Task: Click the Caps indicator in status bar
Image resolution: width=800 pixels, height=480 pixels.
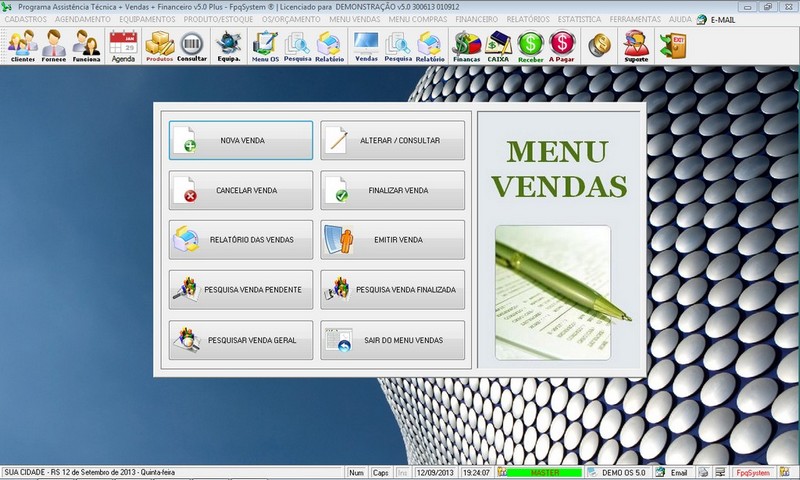Action: (380, 473)
